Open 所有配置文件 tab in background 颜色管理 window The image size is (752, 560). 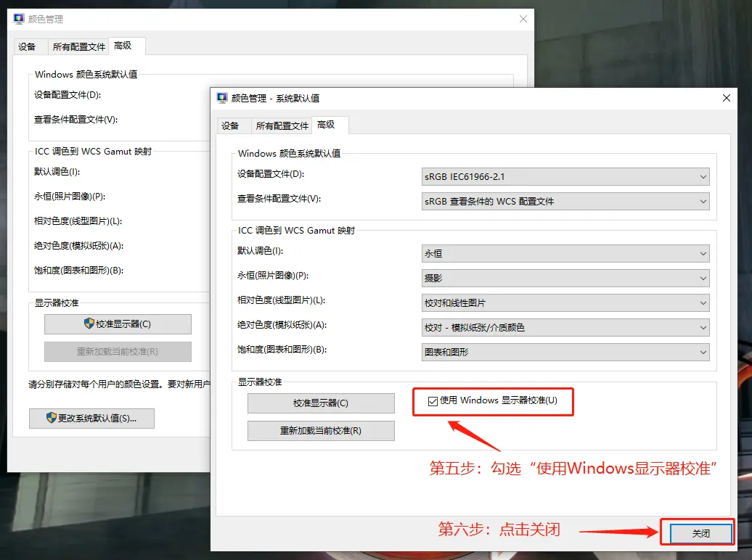[x=78, y=46]
